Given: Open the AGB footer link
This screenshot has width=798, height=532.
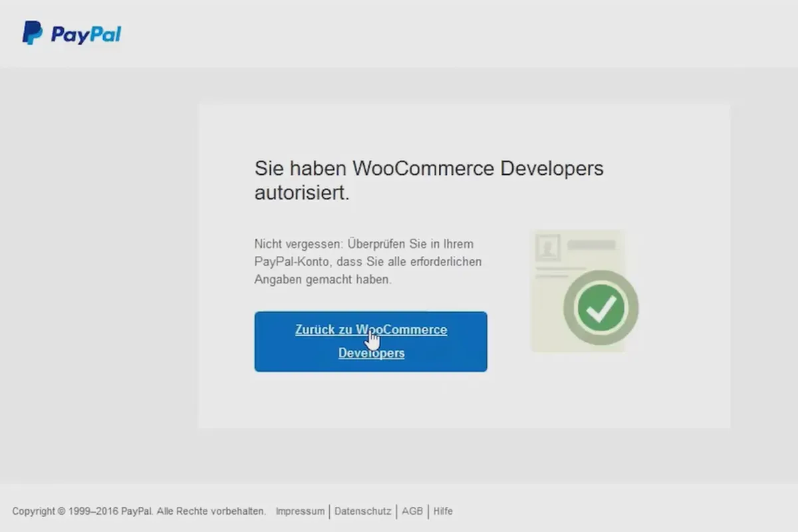Looking at the screenshot, I should pos(412,511).
